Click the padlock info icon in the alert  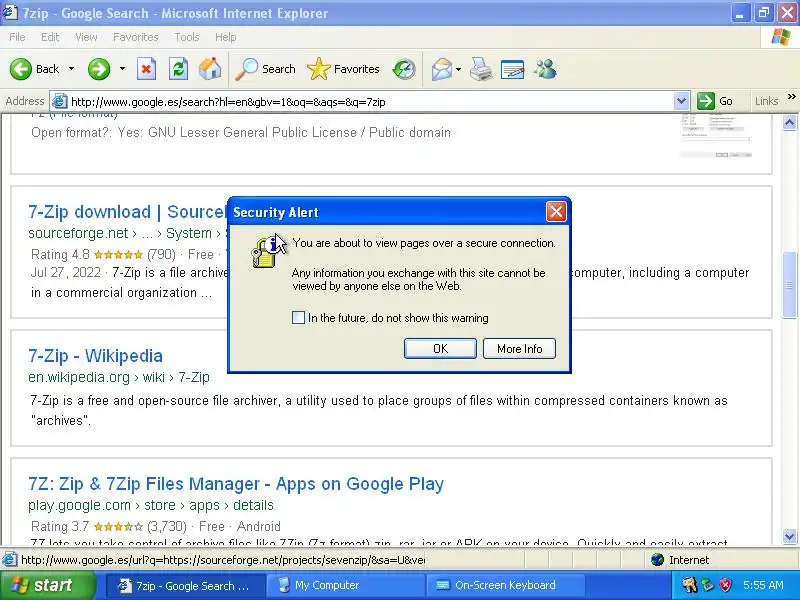pos(266,251)
